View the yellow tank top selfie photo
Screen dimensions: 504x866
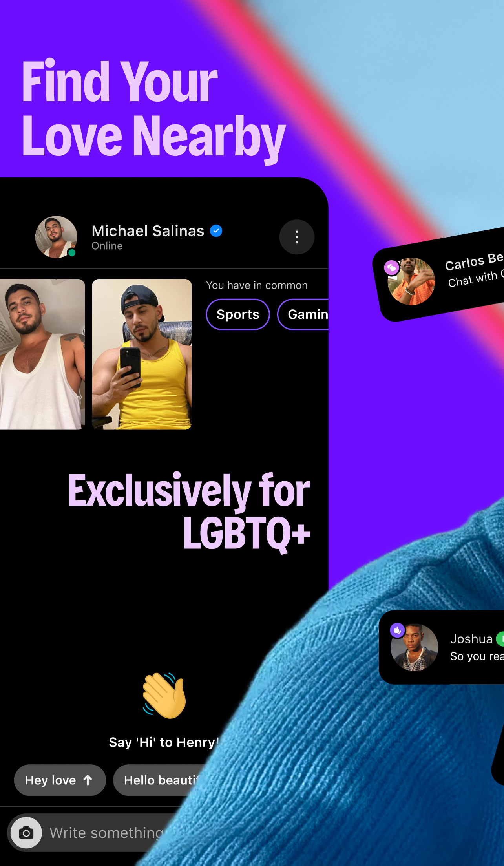pyautogui.click(x=142, y=354)
